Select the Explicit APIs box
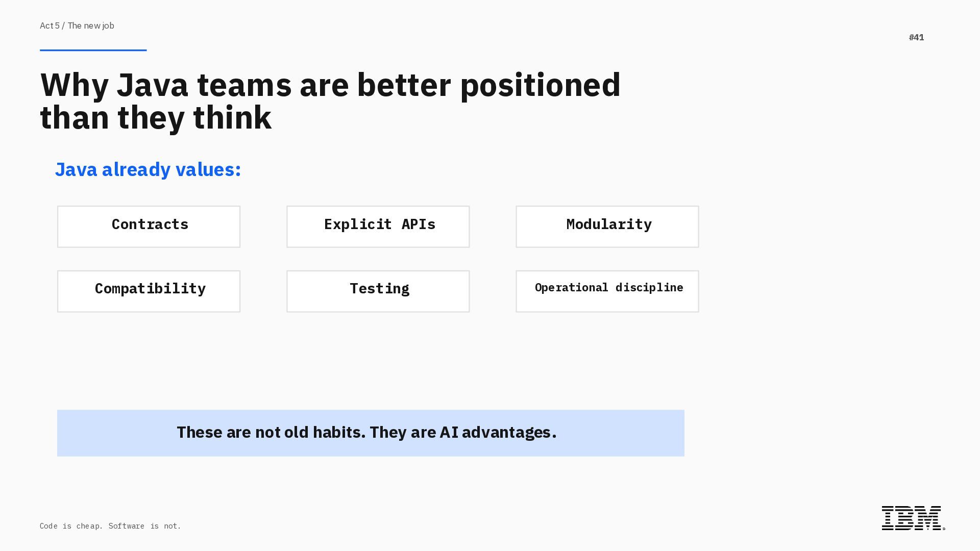Viewport: 980px width, 551px height. [x=378, y=227]
